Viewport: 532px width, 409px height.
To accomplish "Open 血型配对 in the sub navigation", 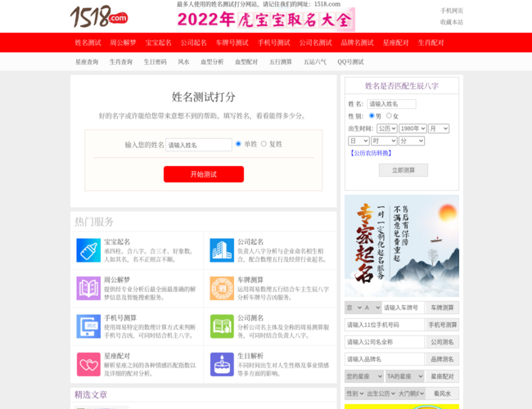I will coord(246,61).
